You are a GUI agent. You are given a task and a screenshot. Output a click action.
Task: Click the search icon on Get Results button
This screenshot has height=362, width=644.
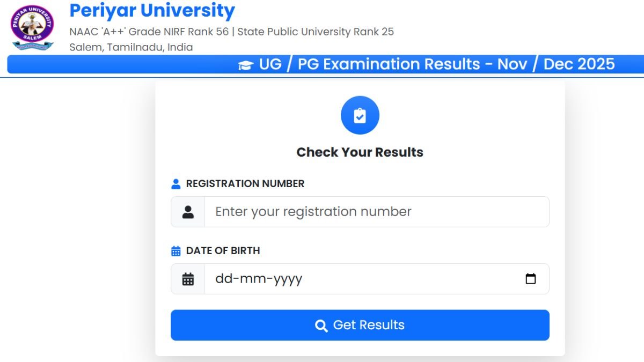click(321, 325)
